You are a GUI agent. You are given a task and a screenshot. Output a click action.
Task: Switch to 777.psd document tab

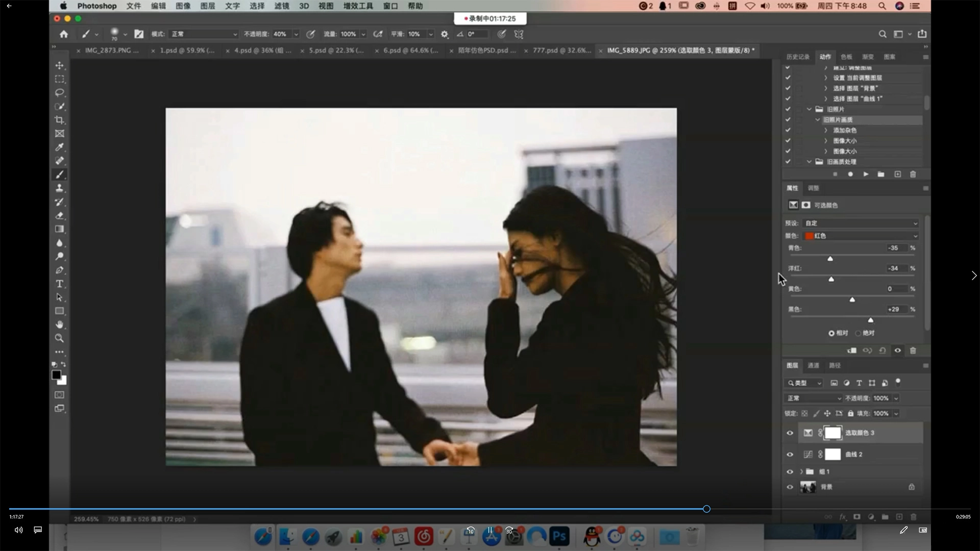pyautogui.click(x=561, y=51)
